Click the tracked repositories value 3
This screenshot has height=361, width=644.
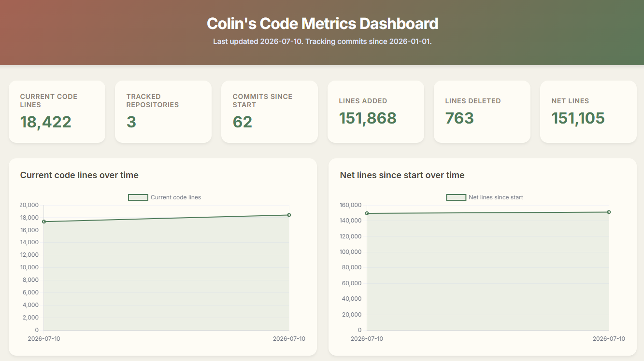(x=131, y=122)
